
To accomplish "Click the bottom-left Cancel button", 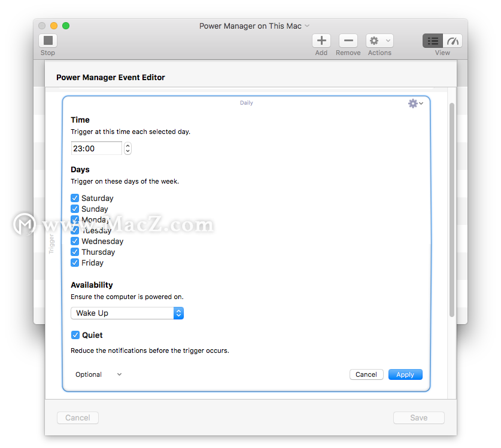I will (x=78, y=417).
